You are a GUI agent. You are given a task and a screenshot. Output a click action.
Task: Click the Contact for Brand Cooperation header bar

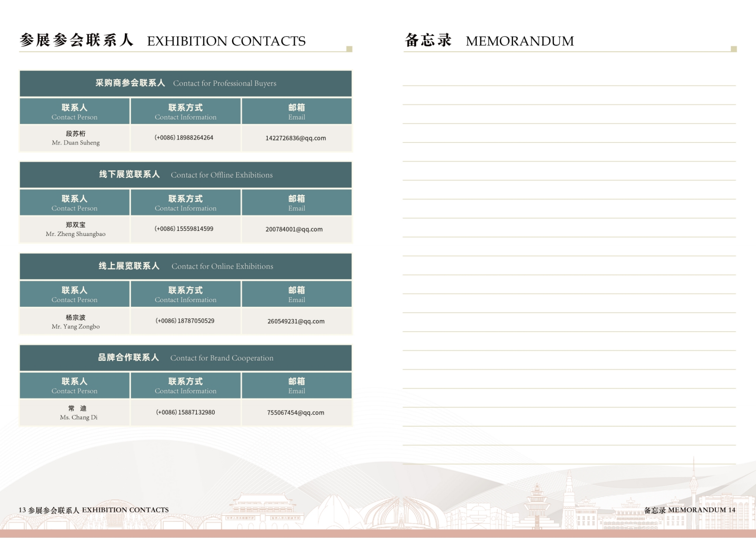tap(185, 358)
